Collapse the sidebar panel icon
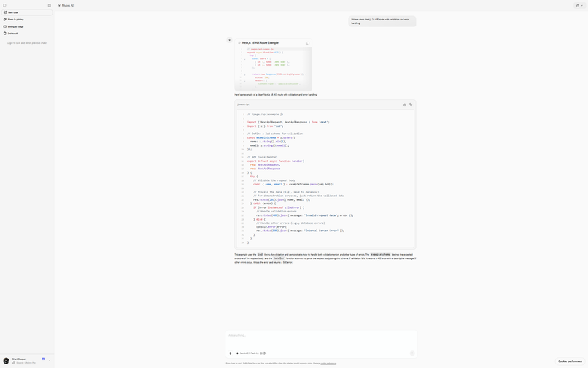 pyautogui.click(x=50, y=5)
